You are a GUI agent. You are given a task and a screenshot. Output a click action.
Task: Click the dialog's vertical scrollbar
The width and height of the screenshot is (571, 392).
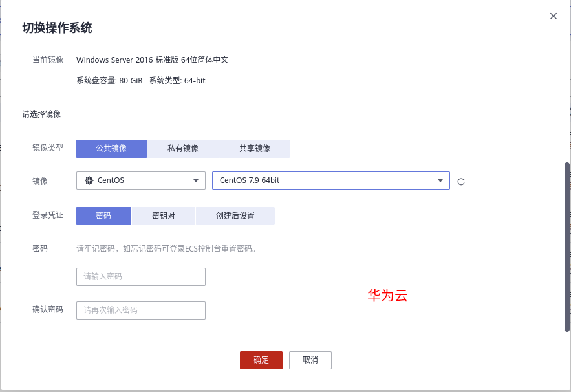[567, 246]
